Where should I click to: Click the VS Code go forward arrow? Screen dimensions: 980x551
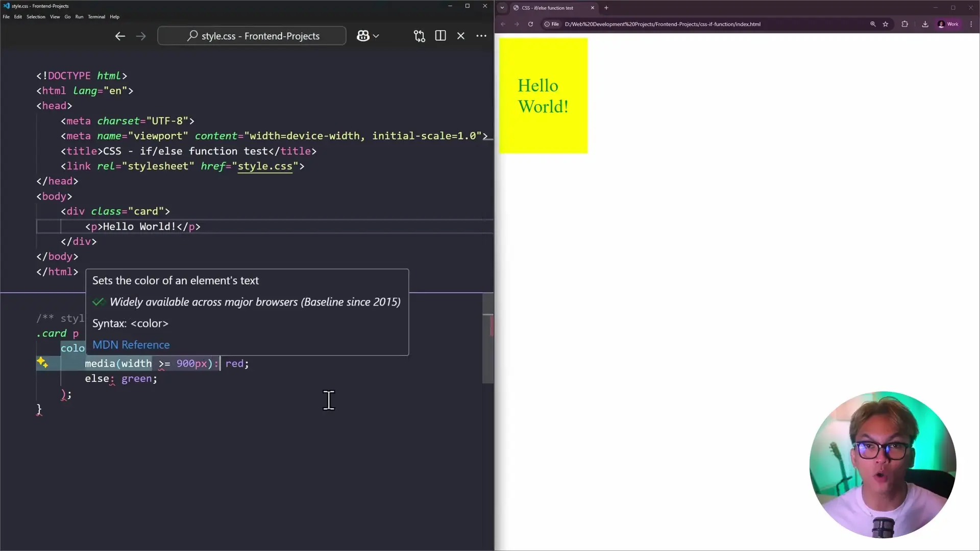[141, 36]
